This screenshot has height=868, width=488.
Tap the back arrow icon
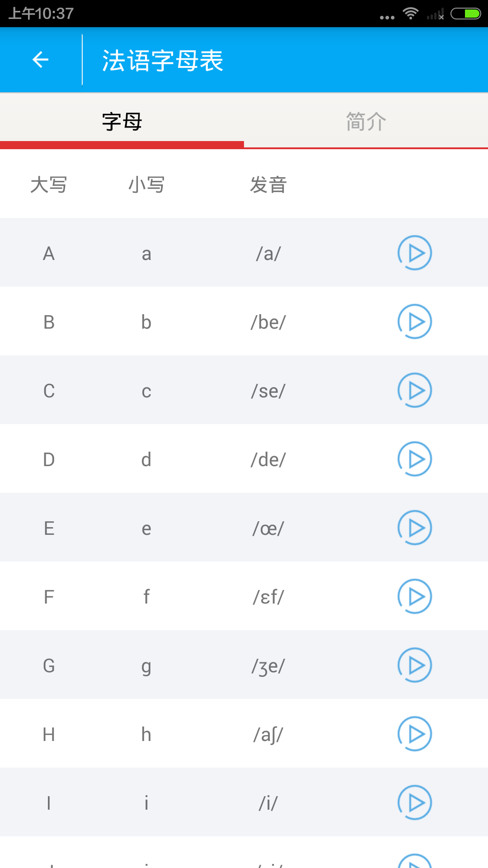[41, 60]
